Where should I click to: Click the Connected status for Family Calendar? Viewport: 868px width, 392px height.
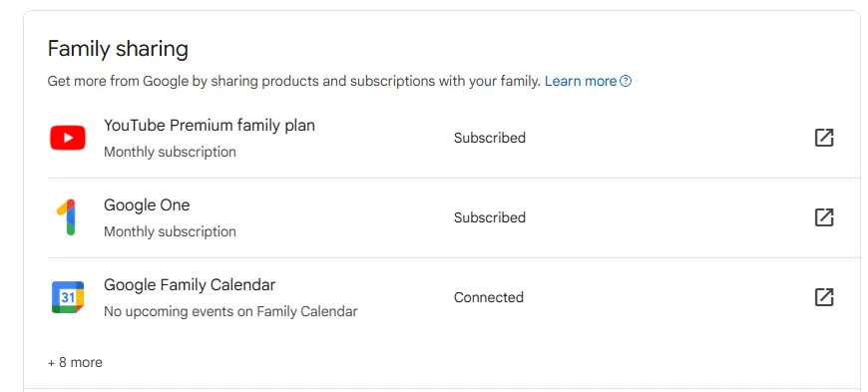pyautogui.click(x=488, y=297)
